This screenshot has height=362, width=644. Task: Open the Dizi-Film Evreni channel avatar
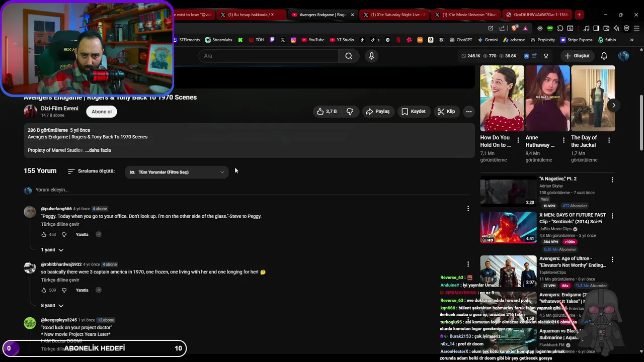31,112
